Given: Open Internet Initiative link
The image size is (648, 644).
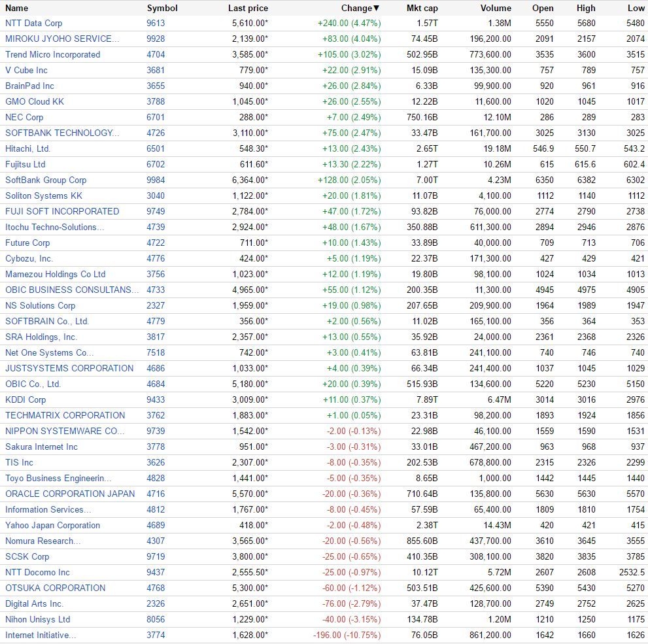Looking at the screenshot, I should (41, 636).
